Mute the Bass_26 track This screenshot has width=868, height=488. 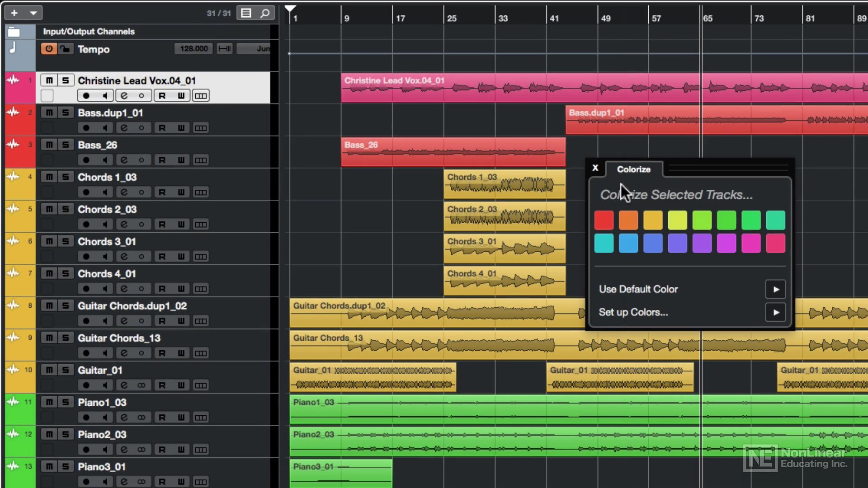[x=49, y=145]
